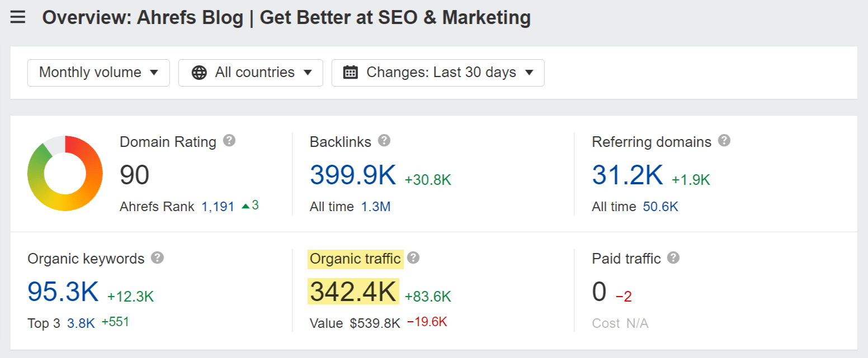Click the globe icon on countries filter

(197, 72)
